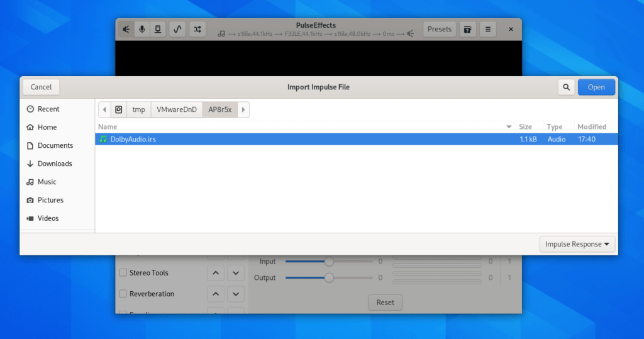The image size is (644, 339).
Task: Select the DolbyAudio.irs file row
Action: (357, 139)
